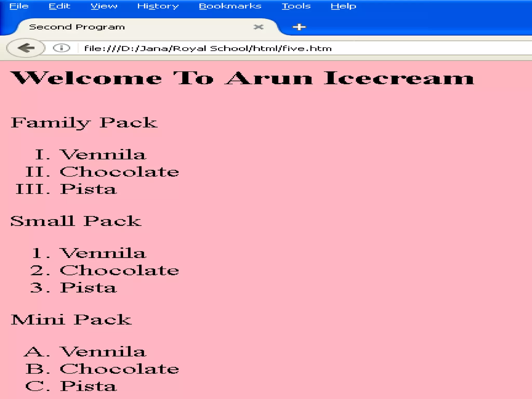Open the Tools menu
This screenshot has width=532, height=399.
[296, 6]
